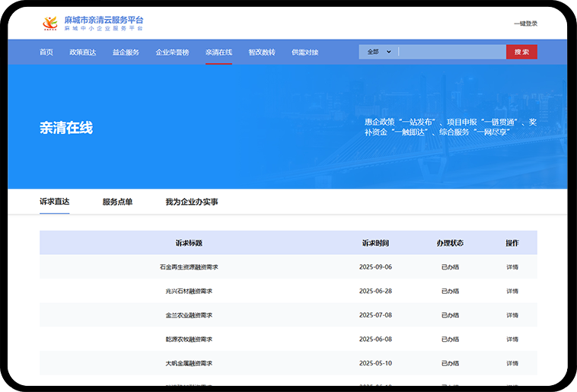
Task: Click the search text input field
Action: (451, 52)
